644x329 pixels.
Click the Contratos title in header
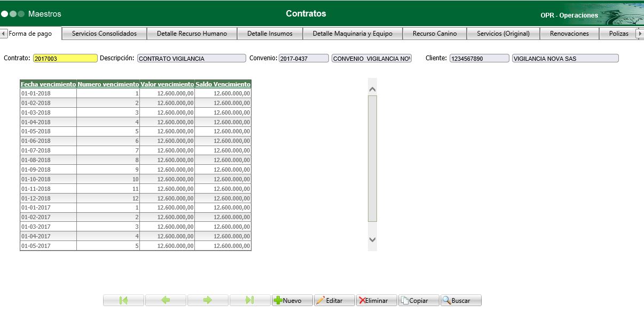[x=306, y=13]
